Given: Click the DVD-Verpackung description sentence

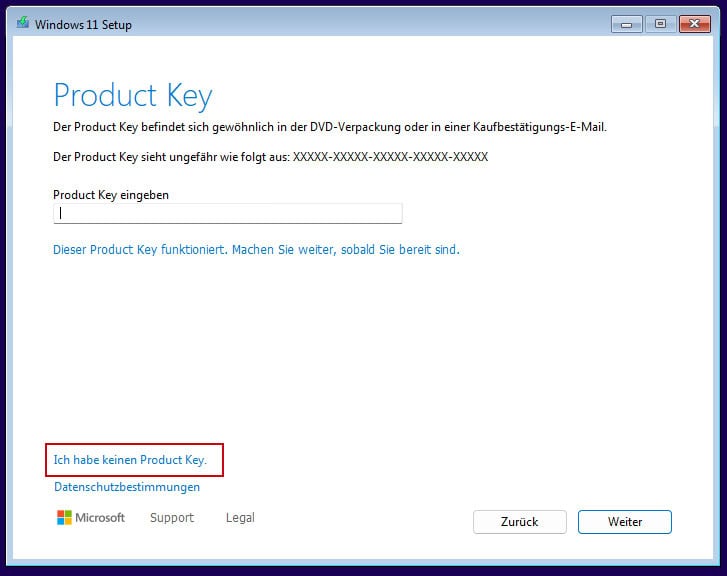Looking at the screenshot, I should [x=330, y=127].
